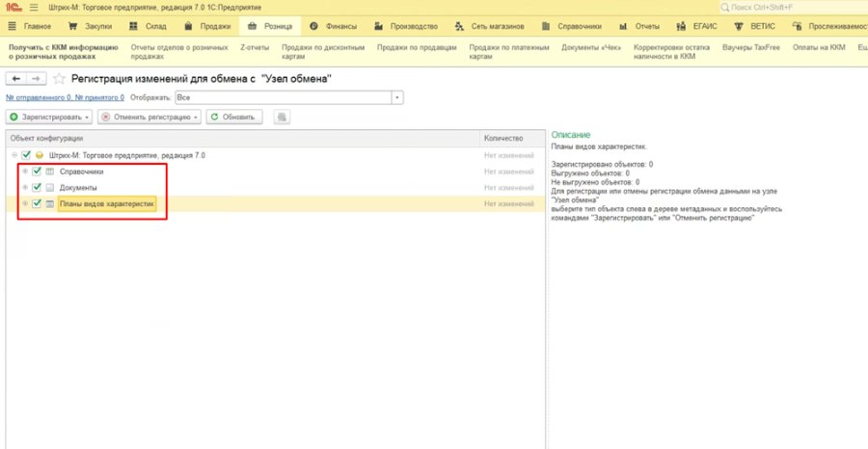Open the hamburger main menu in title bar
This screenshot has height=449, width=868.
34,8
